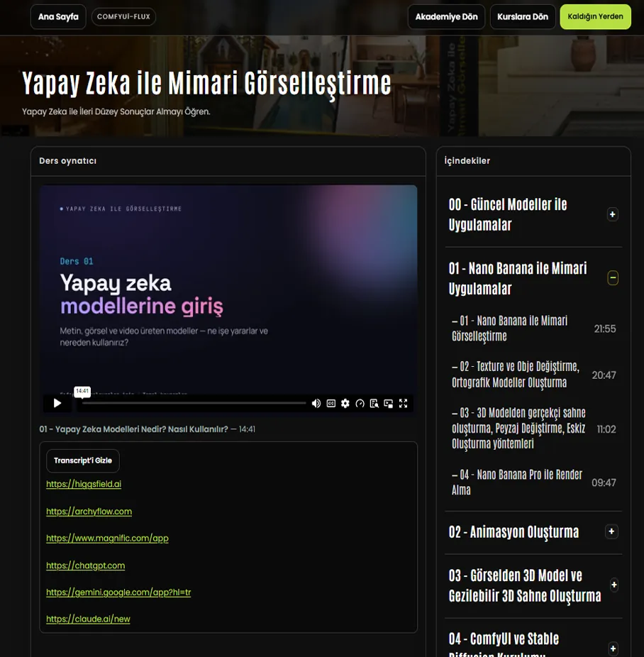
Task: Click Akademiye Dön button
Action: (446, 17)
